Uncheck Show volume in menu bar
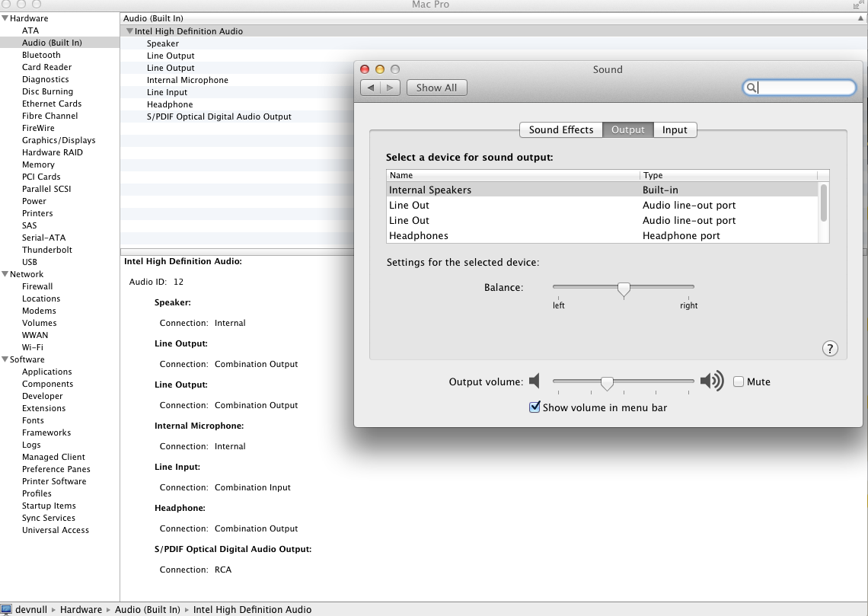 [x=535, y=407]
